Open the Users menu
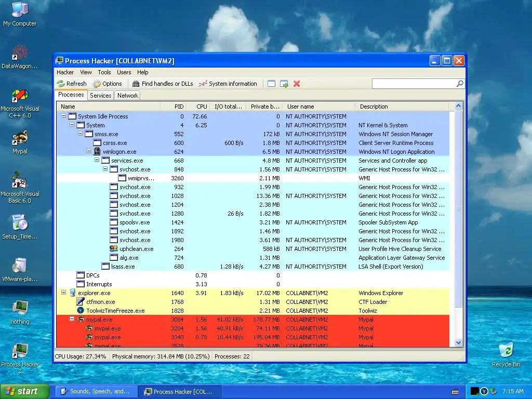The height and width of the screenshot is (399, 532). click(124, 72)
